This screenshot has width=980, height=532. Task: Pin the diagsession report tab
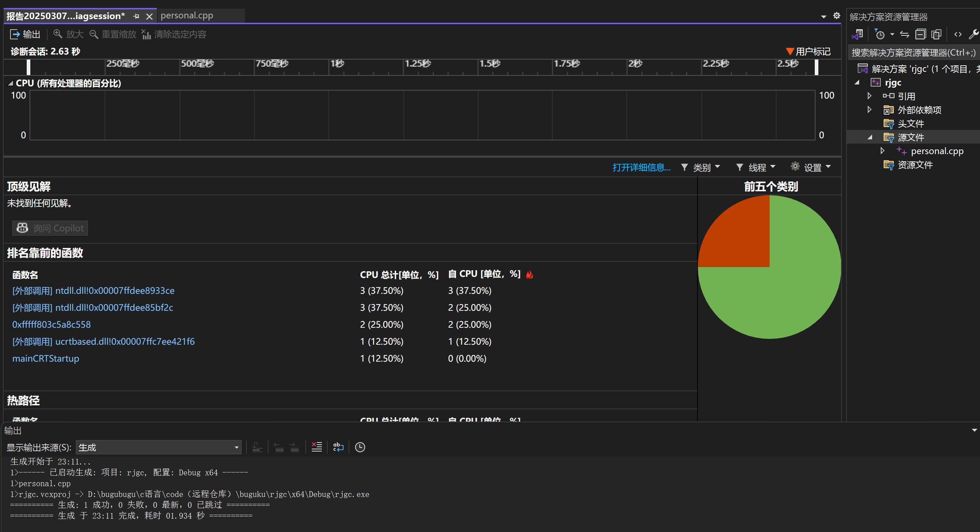pyautogui.click(x=136, y=16)
